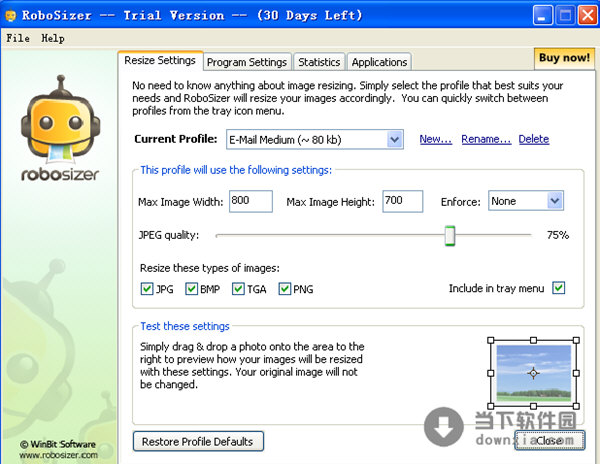Click the Delete profile link
This screenshot has width=600, height=464.
(x=534, y=139)
